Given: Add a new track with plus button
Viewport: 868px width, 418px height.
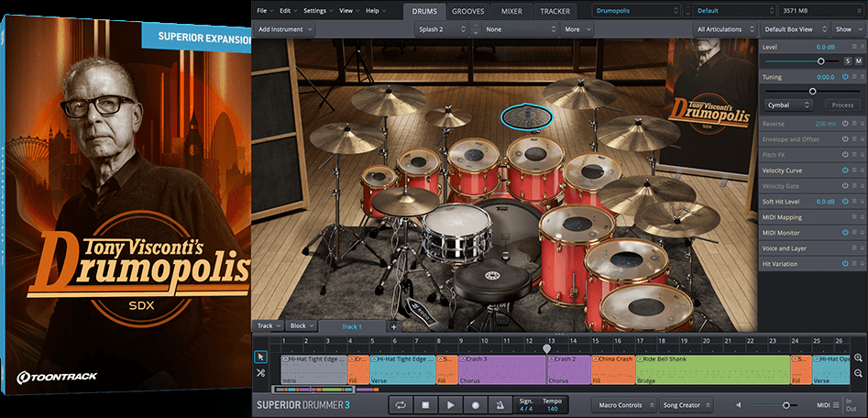Looking at the screenshot, I should point(394,326).
